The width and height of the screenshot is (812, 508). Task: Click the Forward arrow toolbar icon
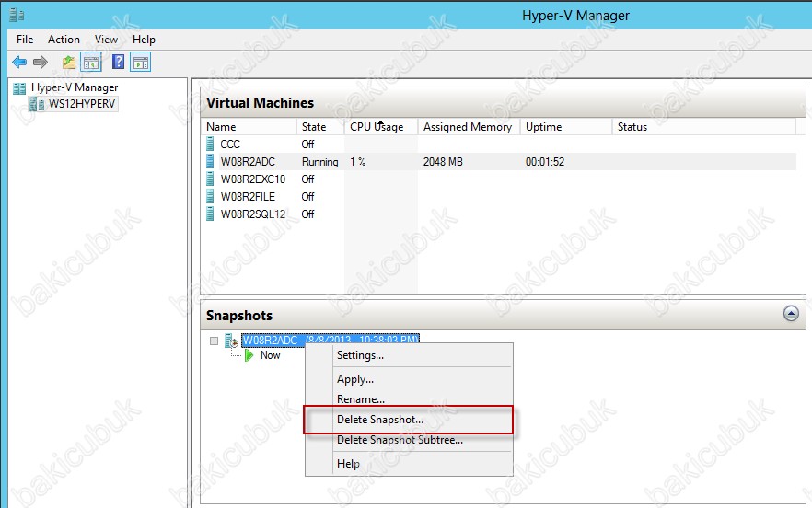(x=41, y=63)
